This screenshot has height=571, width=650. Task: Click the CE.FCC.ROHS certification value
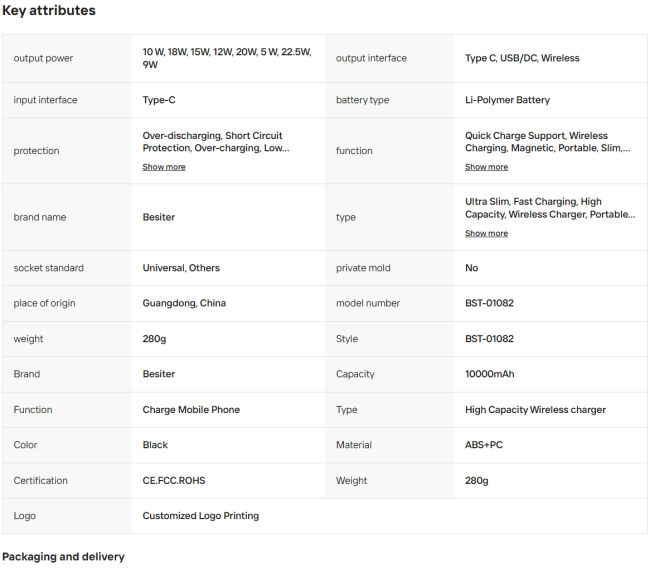click(174, 481)
